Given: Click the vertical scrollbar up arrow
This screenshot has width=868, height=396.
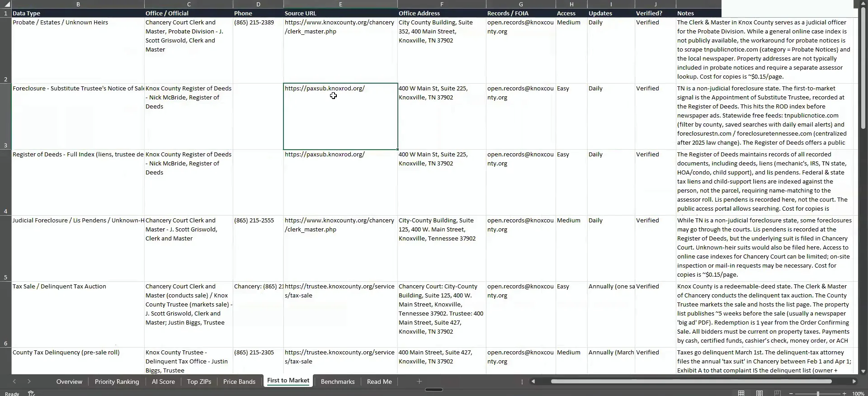Looking at the screenshot, I should point(863,4).
